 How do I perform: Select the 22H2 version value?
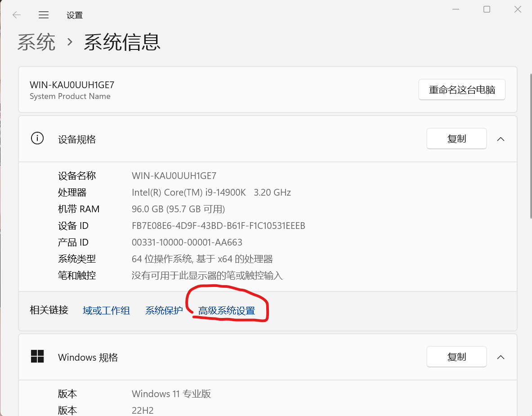click(x=143, y=411)
